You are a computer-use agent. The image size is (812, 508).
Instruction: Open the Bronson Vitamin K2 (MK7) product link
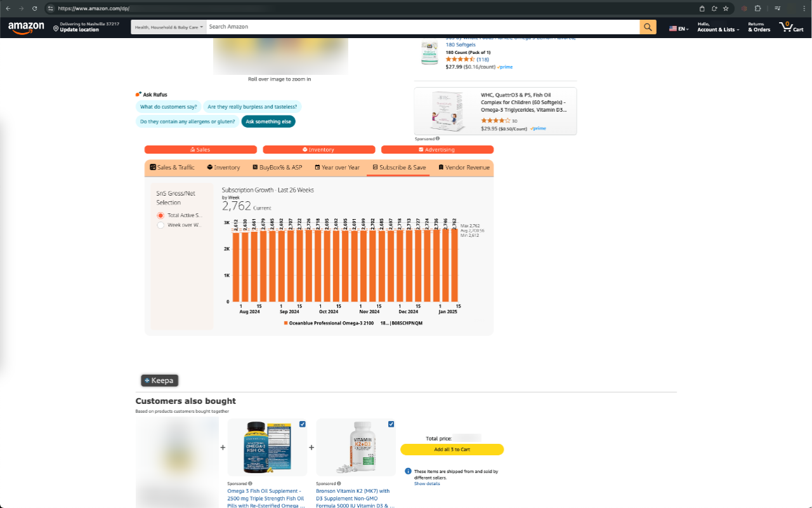pos(355,498)
